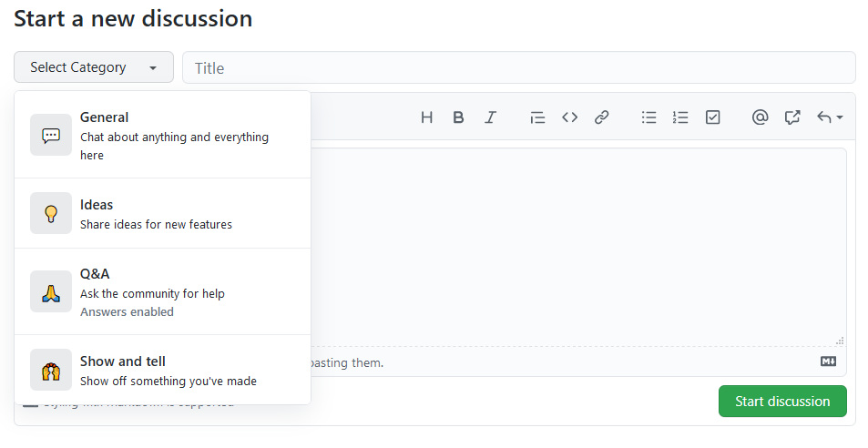
Task: Insert a quote block
Action: (x=537, y=117)
